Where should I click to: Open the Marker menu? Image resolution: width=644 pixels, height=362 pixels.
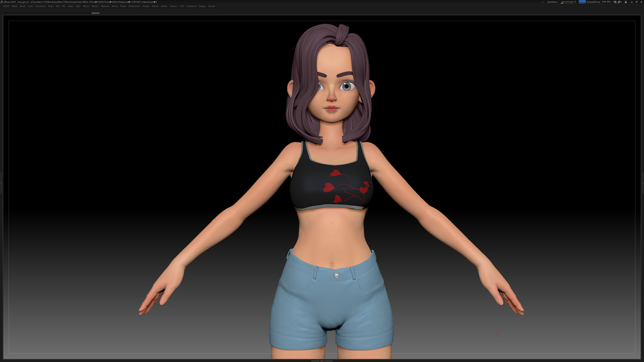95,6
